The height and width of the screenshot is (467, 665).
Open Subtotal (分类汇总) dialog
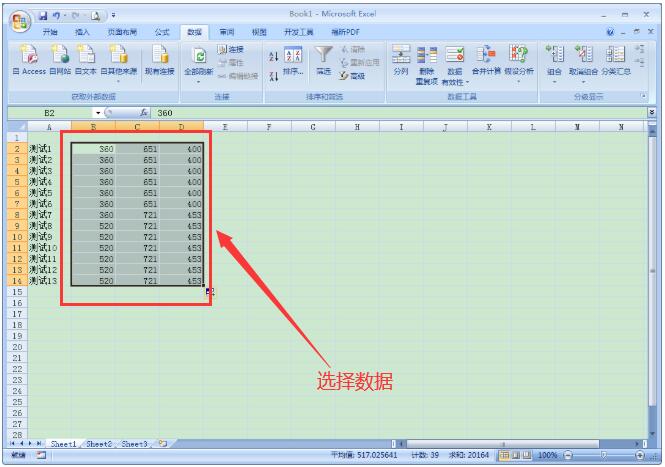[x=615, y=60]
